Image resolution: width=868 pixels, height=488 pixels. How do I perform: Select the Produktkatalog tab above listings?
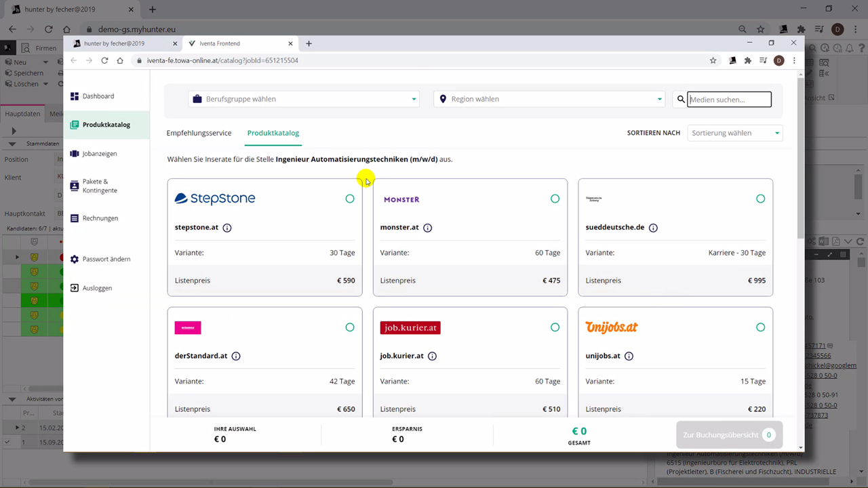tap(273, 133)
